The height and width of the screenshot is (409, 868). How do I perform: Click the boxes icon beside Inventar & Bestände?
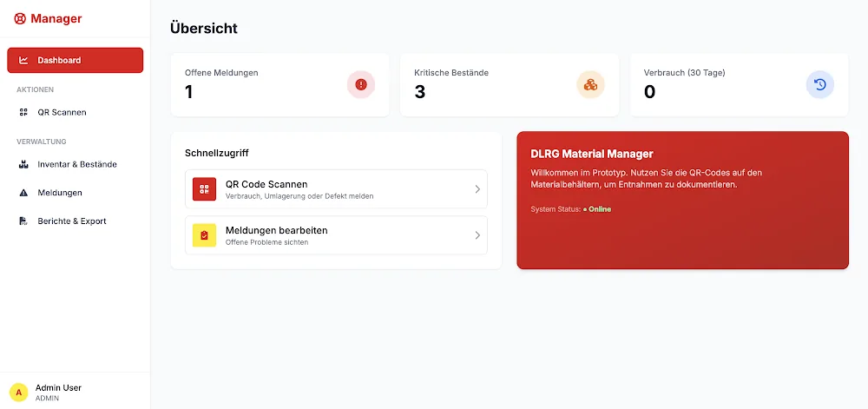click(x=23, y=164)
